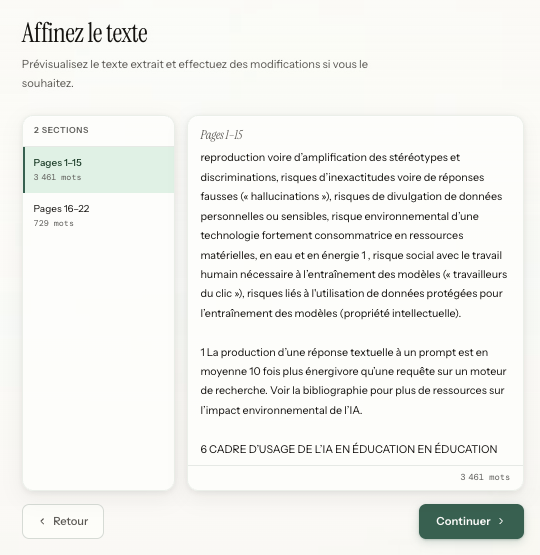Open the Pages 16–22 section
This screenshot has width=540, height=555.
(99, 216)
